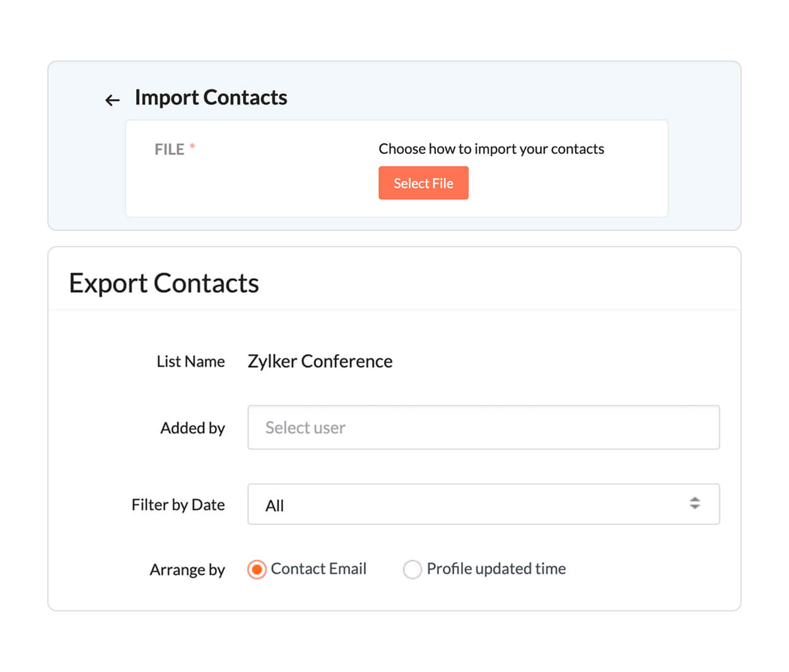The width and height of the screenshot is (789, 672).
Task: Click the Zylker Conference list name
Action: point(320,361)
